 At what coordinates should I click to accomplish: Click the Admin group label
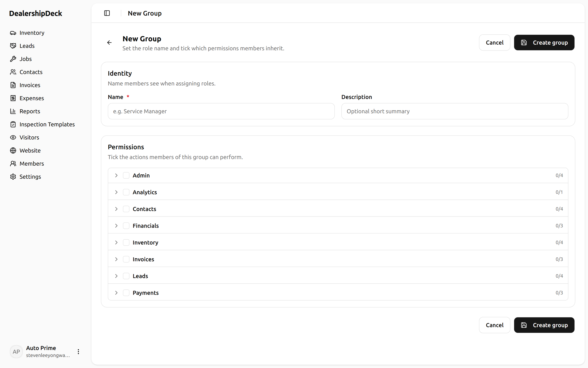[141, 175]
